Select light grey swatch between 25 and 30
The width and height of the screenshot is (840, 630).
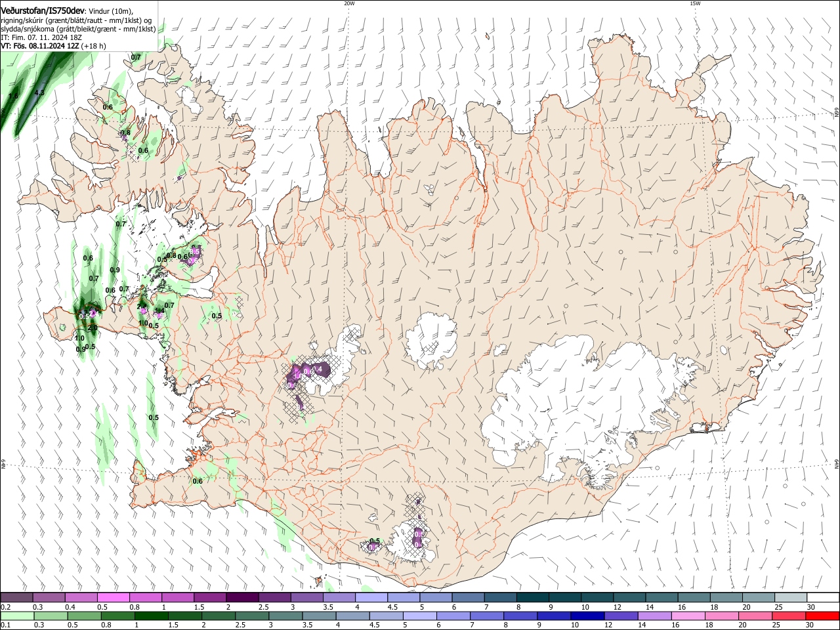791,597
